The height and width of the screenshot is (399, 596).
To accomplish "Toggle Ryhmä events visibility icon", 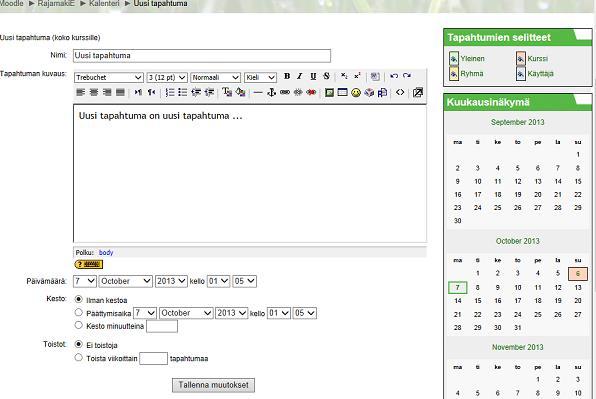I will pyautogui.click(x=454, y=73).
